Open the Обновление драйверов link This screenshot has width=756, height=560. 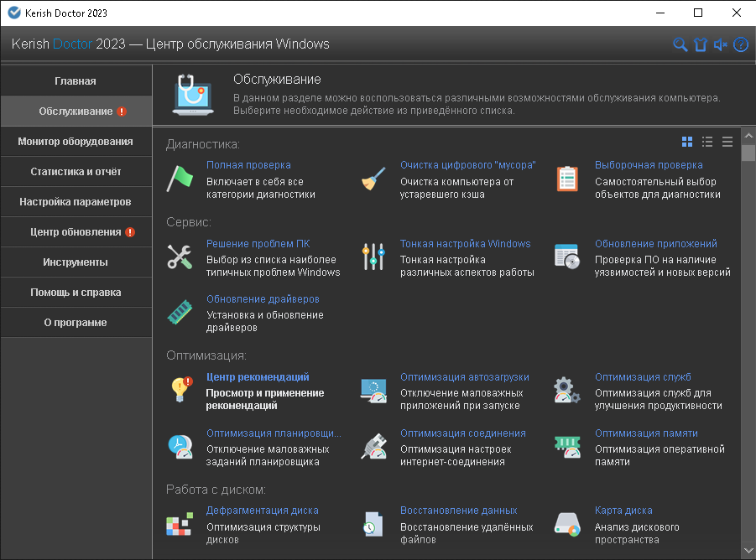click(263, 299)
